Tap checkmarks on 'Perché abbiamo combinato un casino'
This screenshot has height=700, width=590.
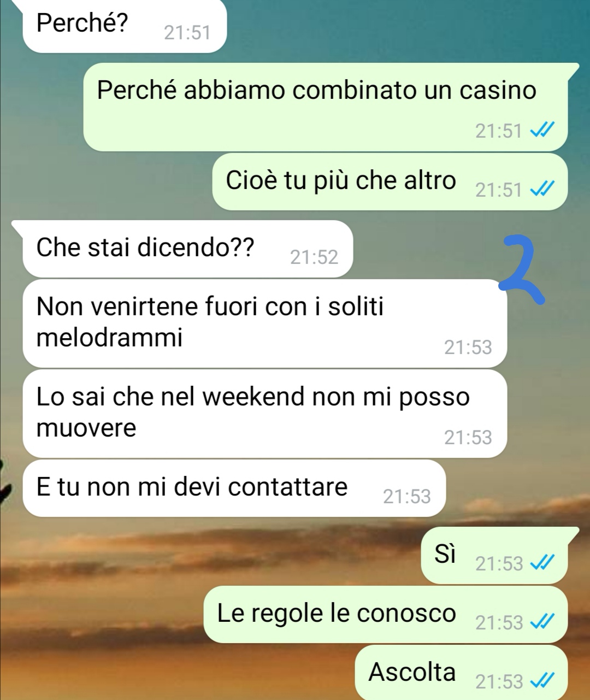click(x=543, y=130)
